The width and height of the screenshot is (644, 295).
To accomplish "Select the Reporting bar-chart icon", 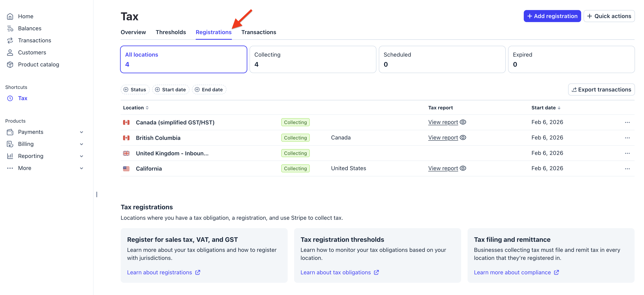I will pyautogui.click(x=10, y=156).
